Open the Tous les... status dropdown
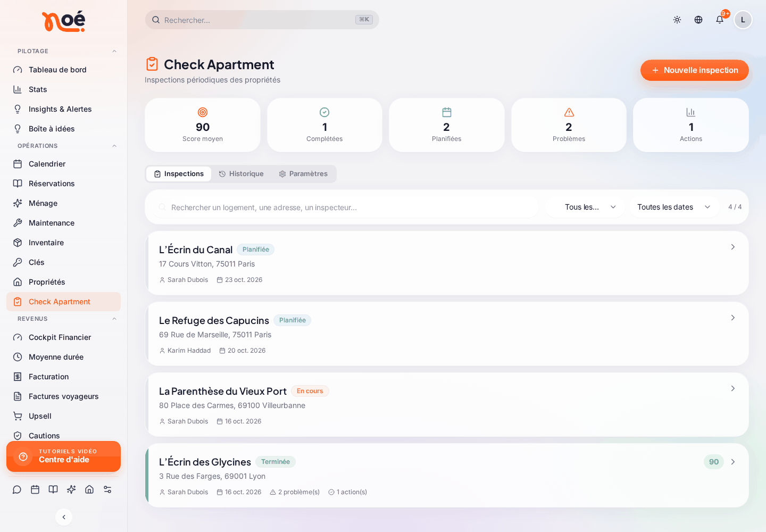Viewport: 766px width, 532px height. (x=585, y=207)
